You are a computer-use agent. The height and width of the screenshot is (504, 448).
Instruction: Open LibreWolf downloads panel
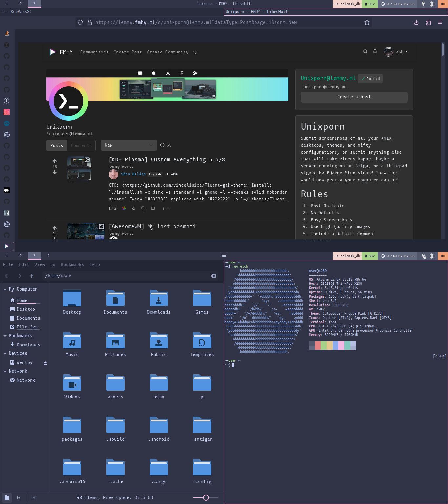(416, 22)
